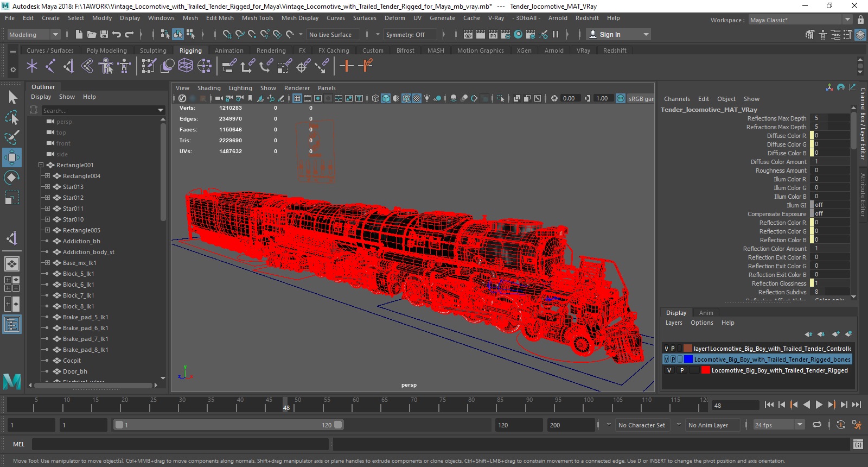
Task: Click the Parent Constraint shelf icon
Action: [229, 66]
